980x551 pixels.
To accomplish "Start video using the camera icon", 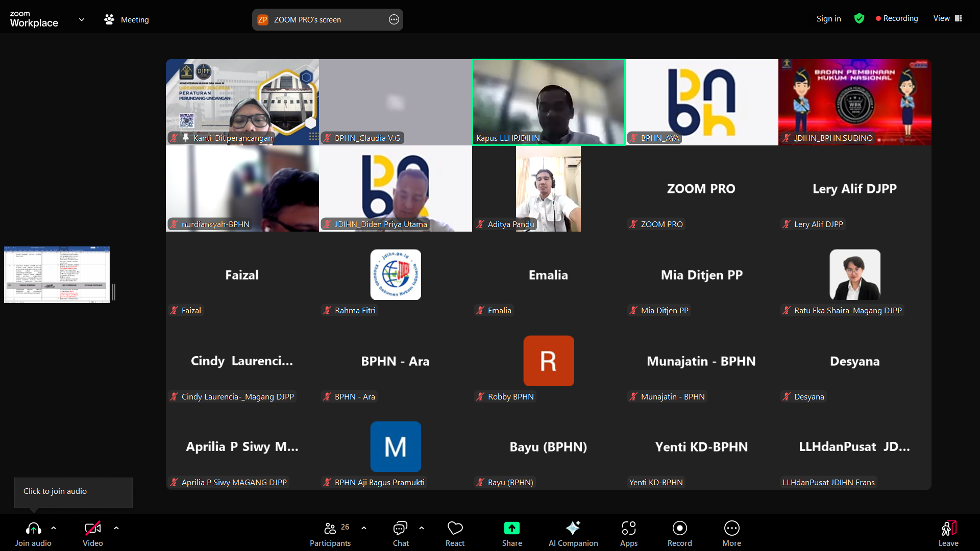I will [x=92, y=528].
